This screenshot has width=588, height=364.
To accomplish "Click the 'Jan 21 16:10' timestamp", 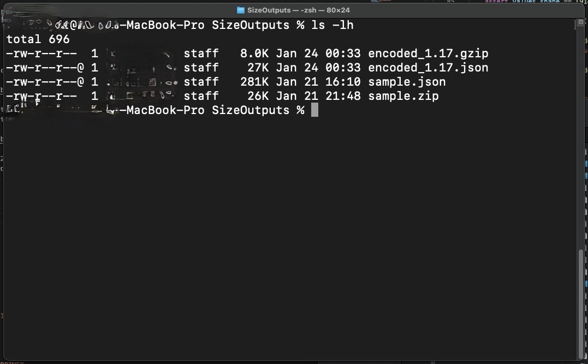I will click(318, 82).
